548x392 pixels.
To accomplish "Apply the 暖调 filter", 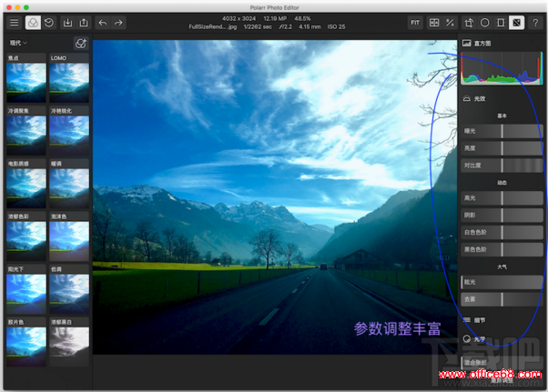I will 69,184.
